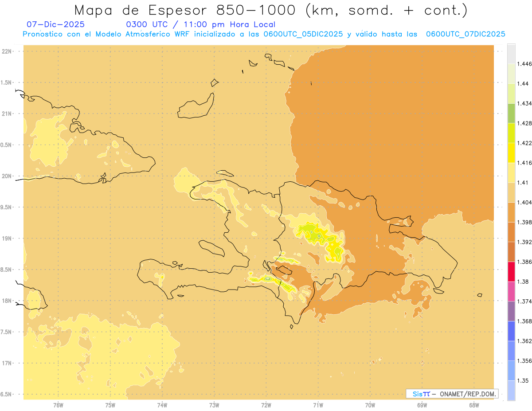Click the bright yellow swatch between 1.416 and 1.422
Viewport: 532px width, 411px height.
click(511, 153)
